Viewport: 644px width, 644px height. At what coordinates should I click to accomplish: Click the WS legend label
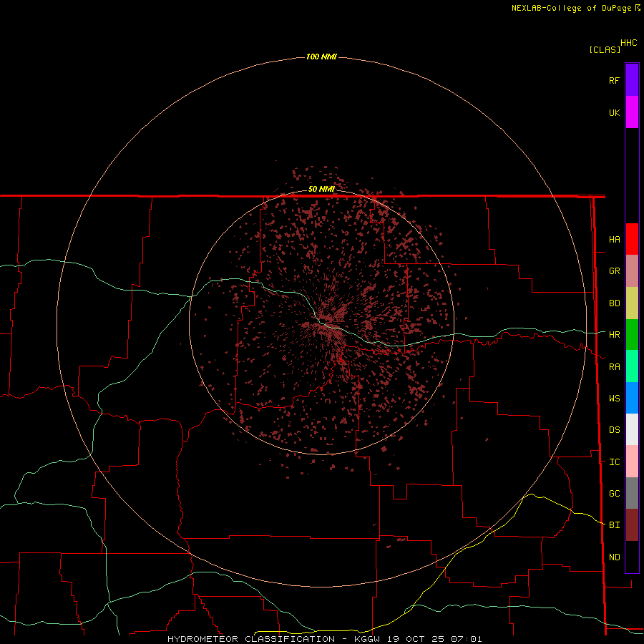pos(614,398)
